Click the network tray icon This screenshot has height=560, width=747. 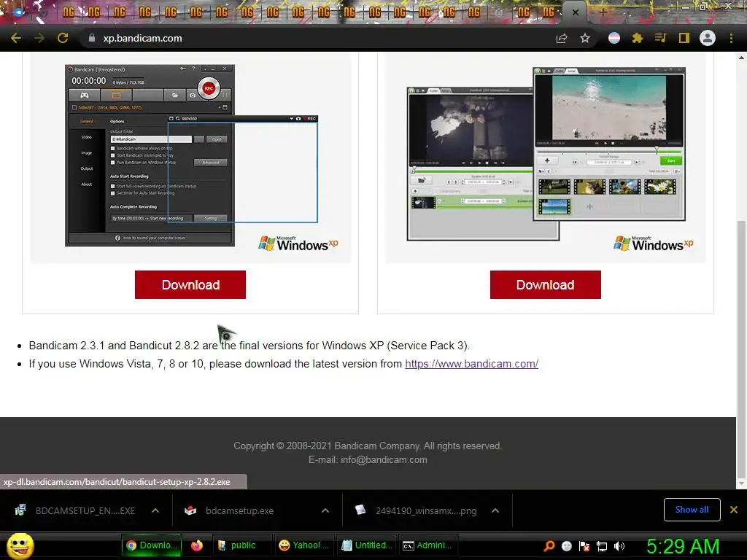coord(602,546)
